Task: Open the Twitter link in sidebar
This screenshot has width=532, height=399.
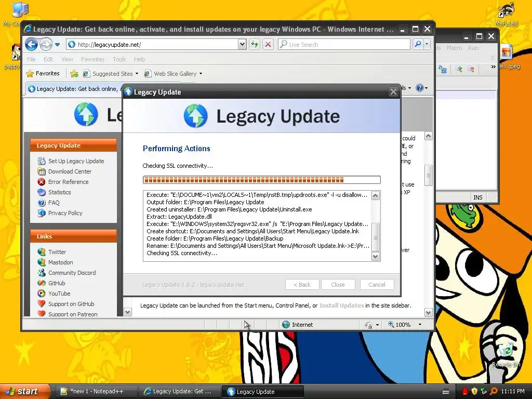Action: (x=57, y=252)
